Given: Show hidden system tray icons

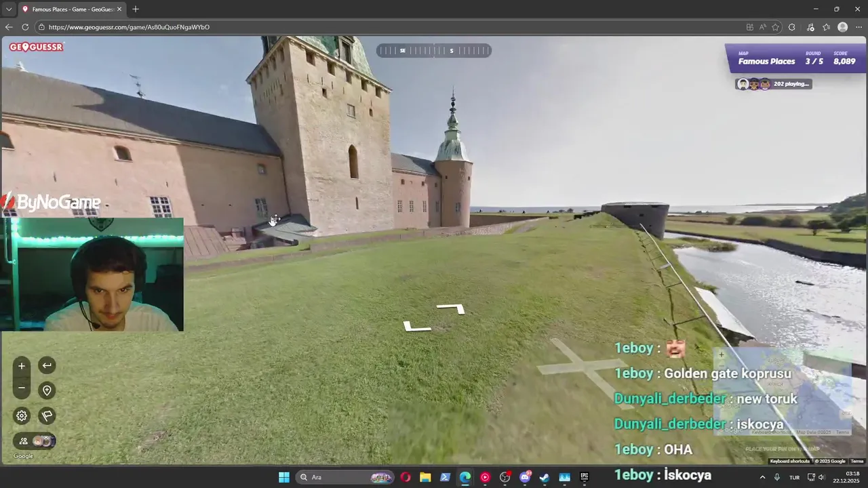Looking at the screenshot, I should 762,477.
